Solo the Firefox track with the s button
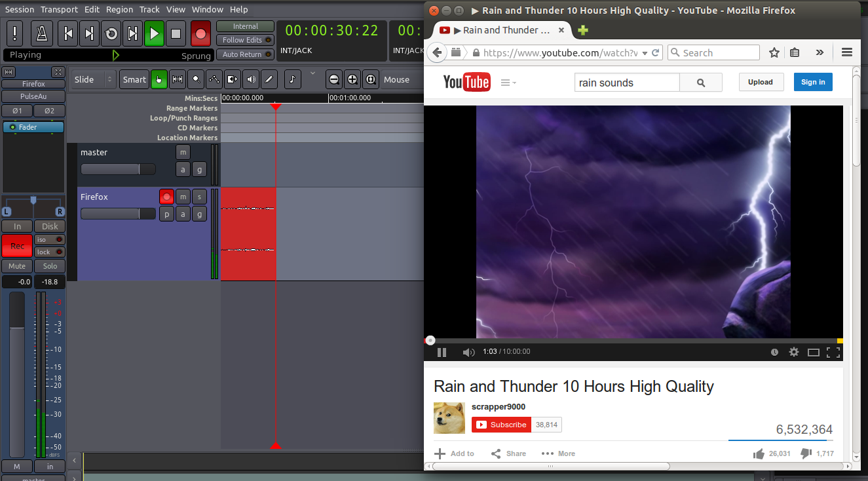The image size is (868, 481). pos(199,197)
